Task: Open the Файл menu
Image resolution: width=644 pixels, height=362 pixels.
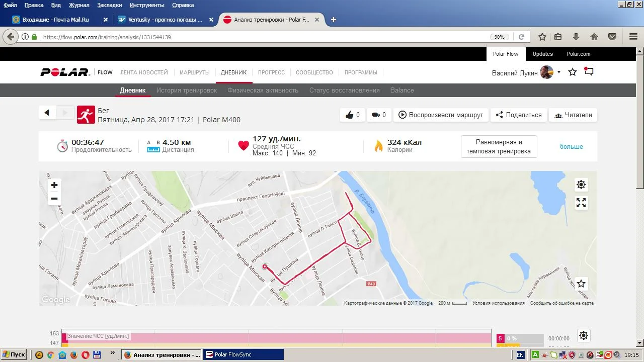Action: [10, 5]
